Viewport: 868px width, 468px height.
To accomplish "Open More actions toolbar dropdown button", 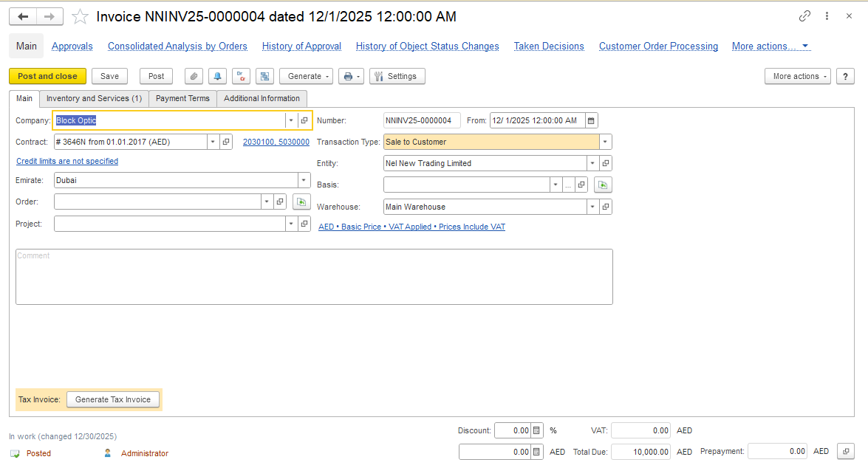I will (x=798, y=76).
